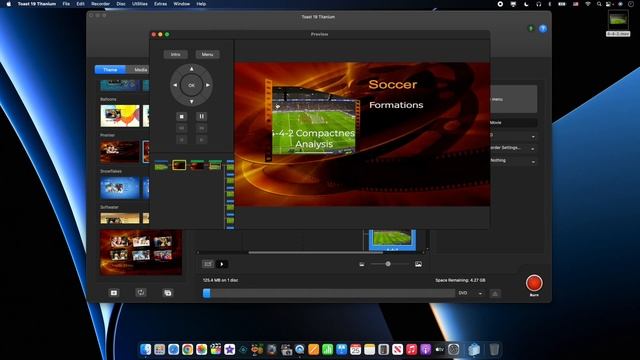Image resolution: width=640 pixels, height=360 pixels.
Task: Open the Window menu
Action: [x=182, y=4]
